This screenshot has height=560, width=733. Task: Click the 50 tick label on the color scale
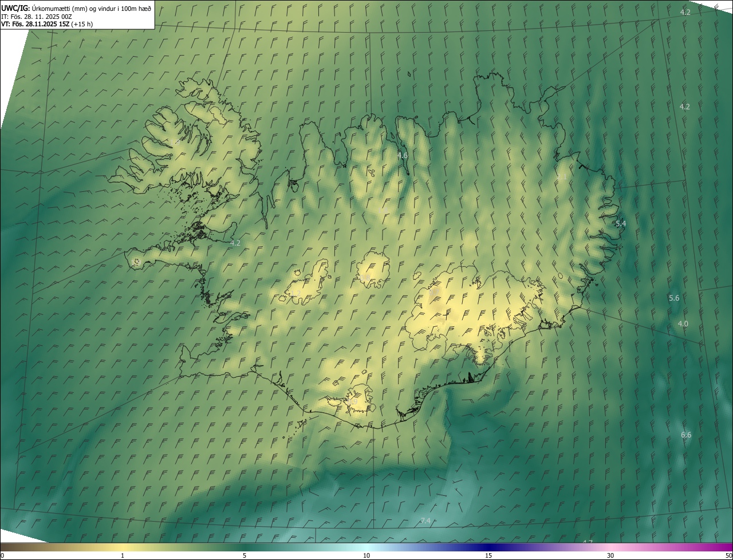(x=728, y=555)
